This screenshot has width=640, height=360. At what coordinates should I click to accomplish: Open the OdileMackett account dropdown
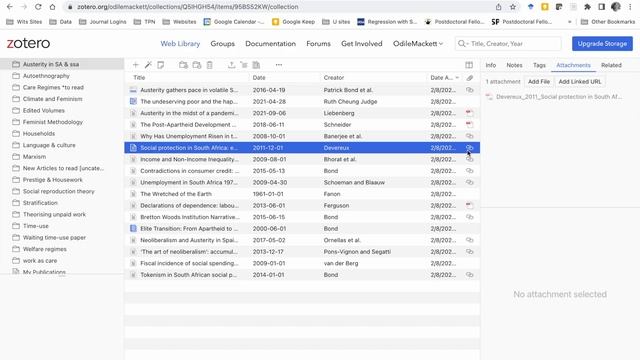[x=418, y=44]
